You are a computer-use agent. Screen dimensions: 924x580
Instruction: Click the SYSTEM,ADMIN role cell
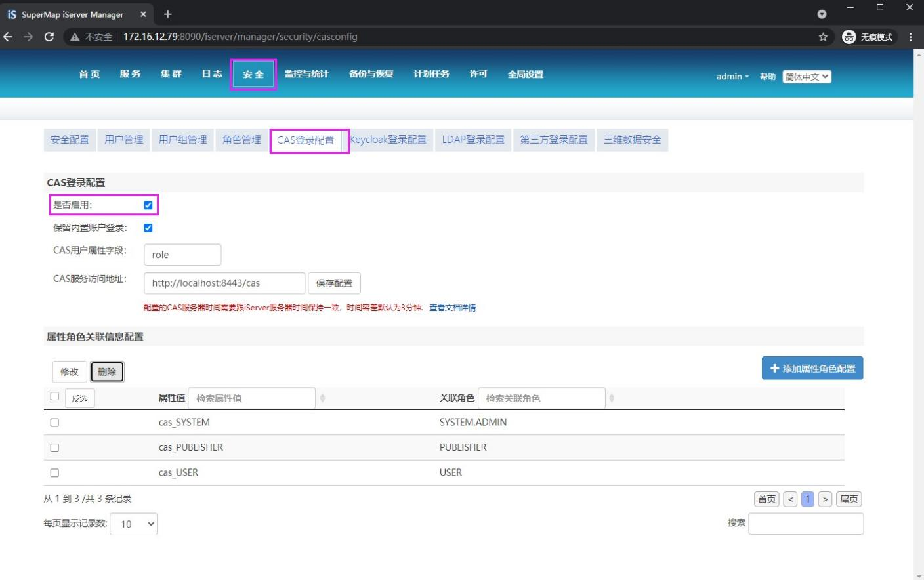pyautogui.click(x=473, y=423)
